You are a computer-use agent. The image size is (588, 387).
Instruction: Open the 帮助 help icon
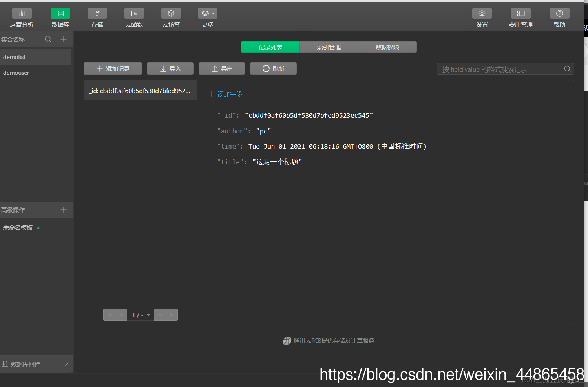pos(560,13)
